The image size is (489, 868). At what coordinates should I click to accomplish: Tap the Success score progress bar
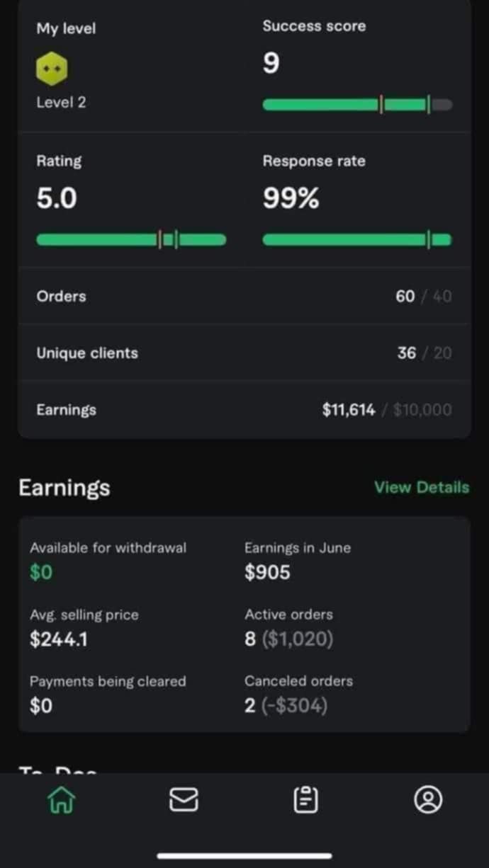(357, 105)
